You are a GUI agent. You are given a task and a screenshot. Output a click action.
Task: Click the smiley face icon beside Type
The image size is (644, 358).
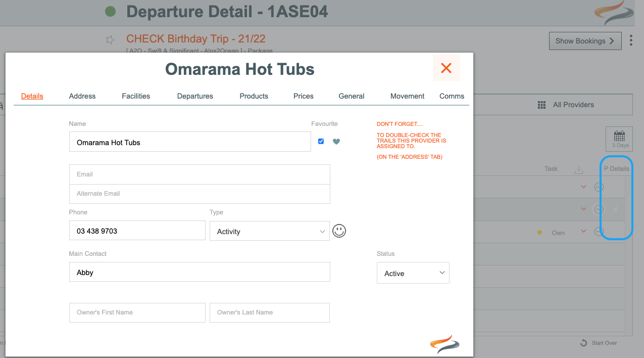339,231
